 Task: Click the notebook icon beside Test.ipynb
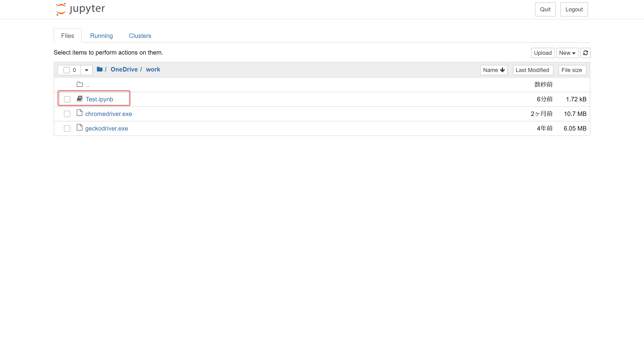click(80, 99)
